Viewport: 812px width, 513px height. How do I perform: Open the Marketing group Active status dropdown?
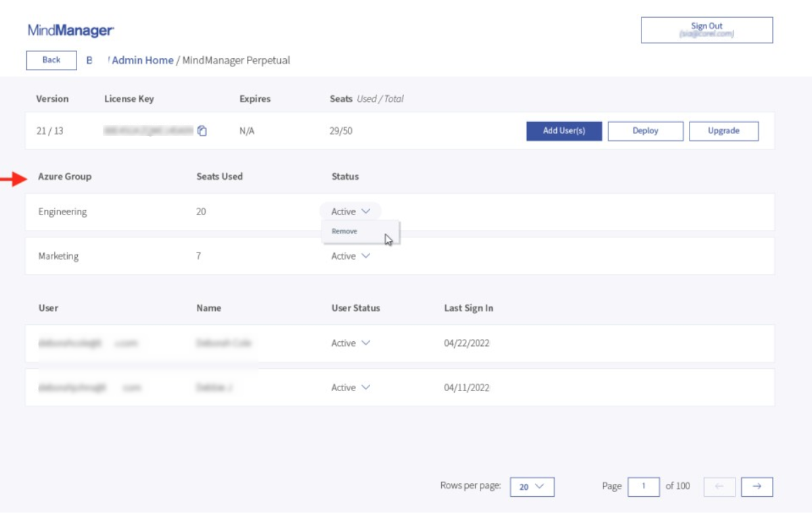(351, 256)
